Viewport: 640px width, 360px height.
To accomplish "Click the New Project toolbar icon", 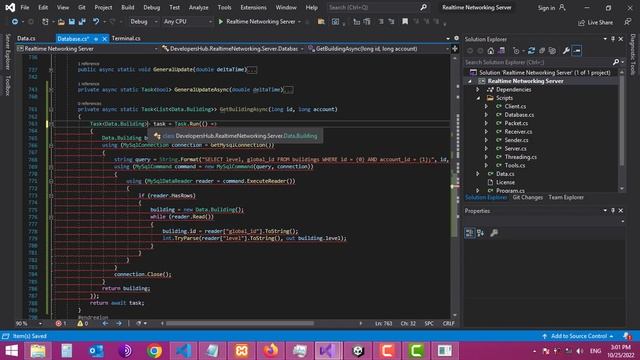I will 45,22.
